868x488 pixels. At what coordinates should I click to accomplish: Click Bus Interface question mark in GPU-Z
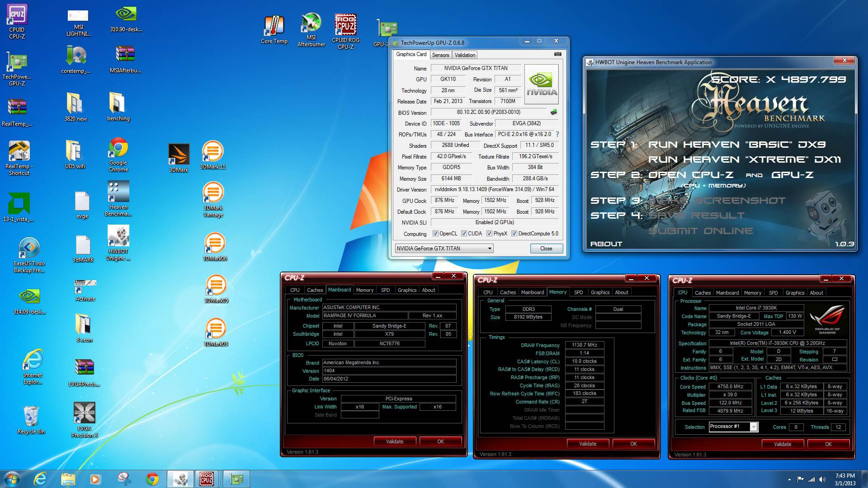pos(557,134)
